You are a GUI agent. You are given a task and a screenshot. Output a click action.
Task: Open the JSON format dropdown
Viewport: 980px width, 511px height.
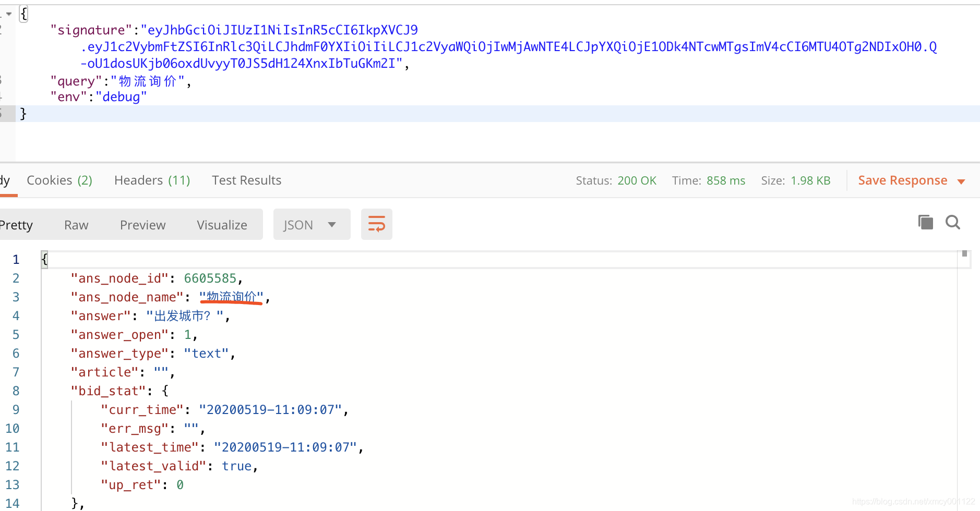click(x=311, y=225)
